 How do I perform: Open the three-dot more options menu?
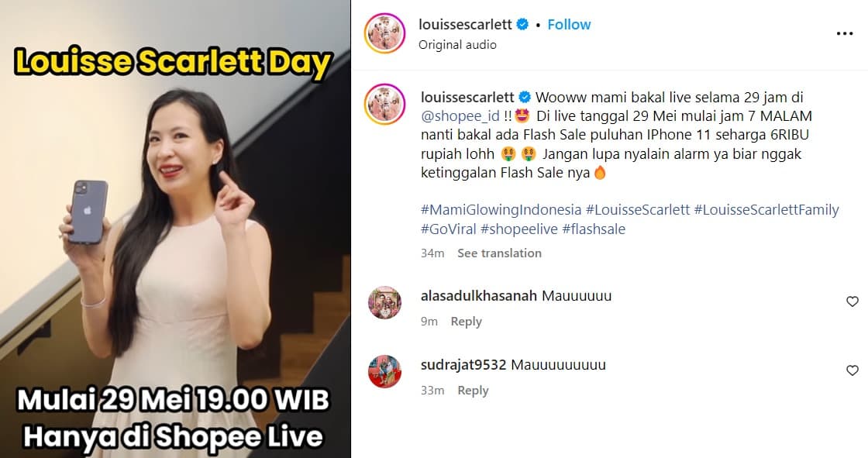click(844, 34)
